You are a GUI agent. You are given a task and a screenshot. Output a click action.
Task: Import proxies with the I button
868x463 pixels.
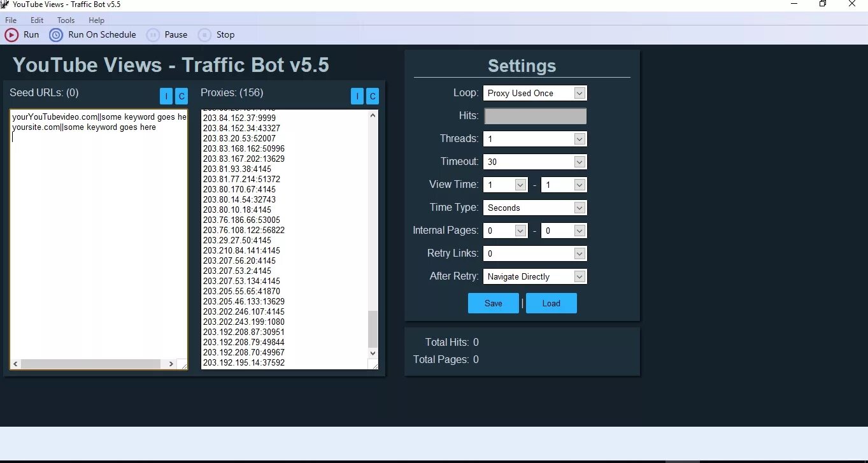pyautogui.click(x=357, y=96)
